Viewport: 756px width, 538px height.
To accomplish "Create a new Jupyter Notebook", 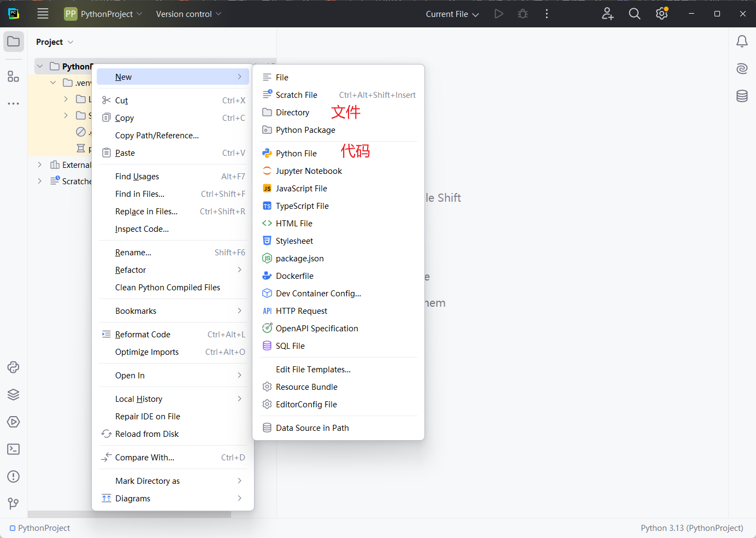I will (x=339, y=171).
